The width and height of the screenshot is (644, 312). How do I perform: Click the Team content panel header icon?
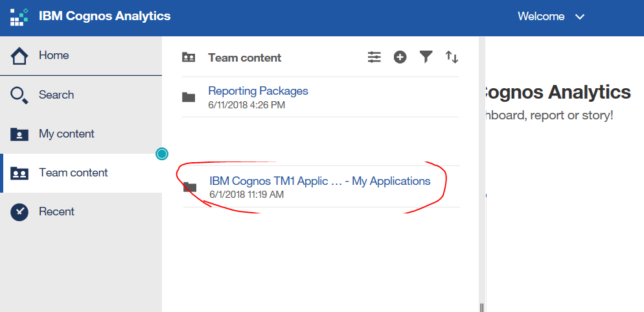coord(189,58)
